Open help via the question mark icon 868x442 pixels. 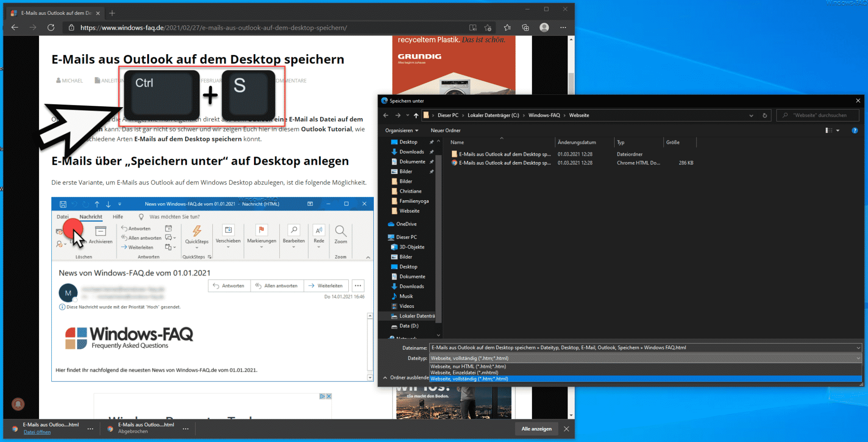[x=855, y=130]
